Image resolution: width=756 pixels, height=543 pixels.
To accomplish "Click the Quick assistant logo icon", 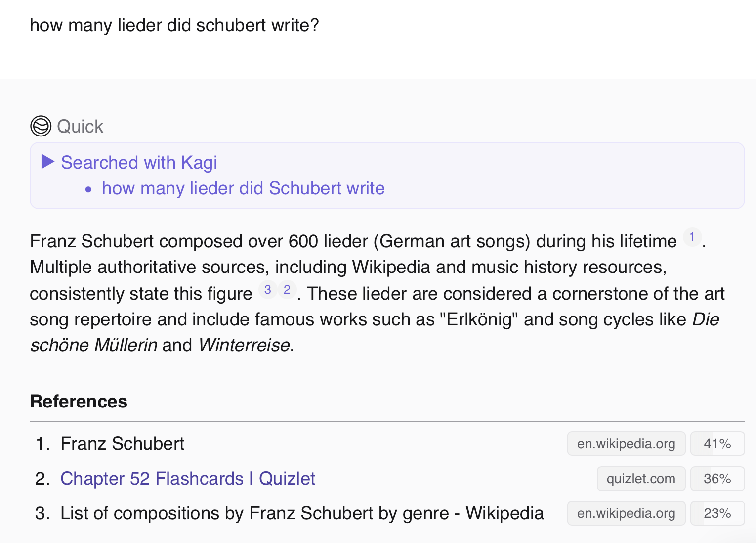I will point(41,126).
